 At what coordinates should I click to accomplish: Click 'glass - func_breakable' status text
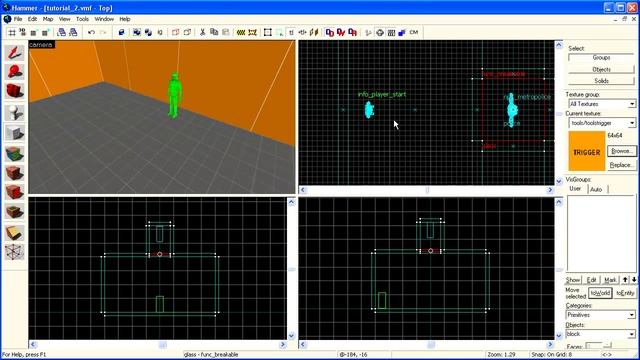coord(211,355)
